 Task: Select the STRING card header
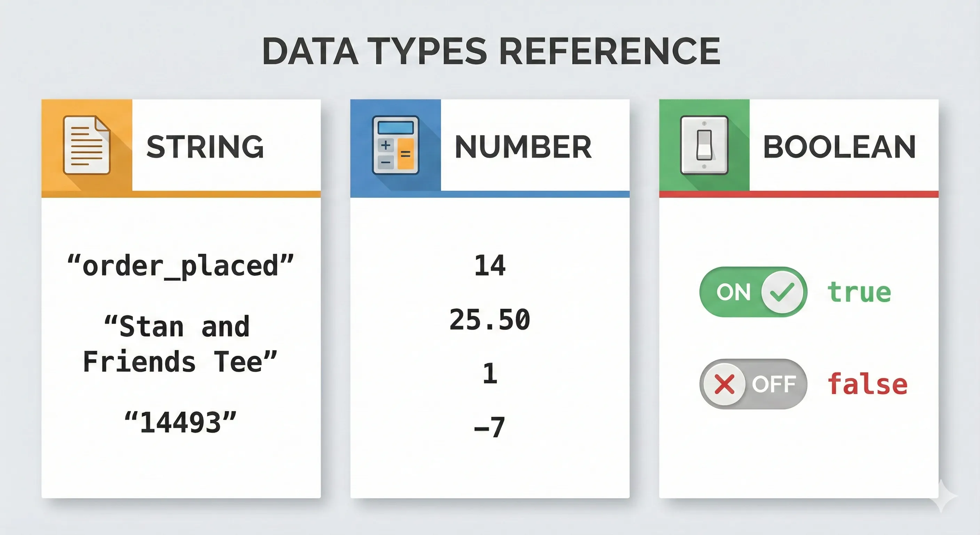pos(205,147)
